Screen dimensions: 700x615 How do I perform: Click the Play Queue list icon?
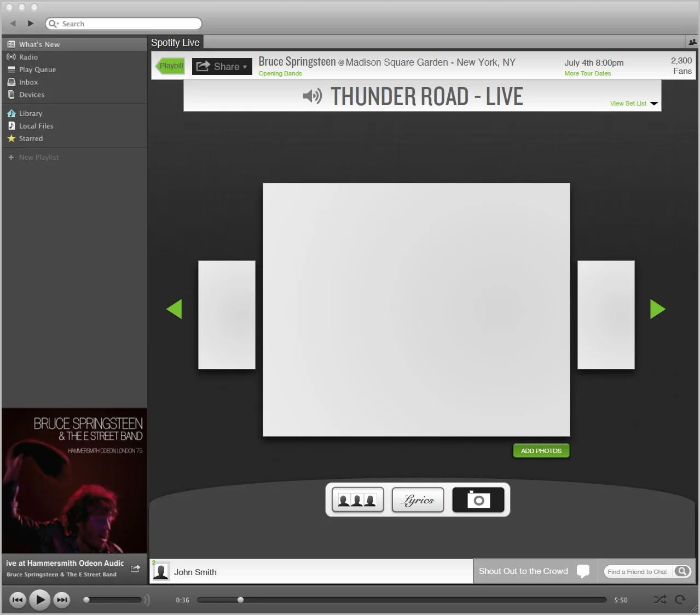click(11, 69)
